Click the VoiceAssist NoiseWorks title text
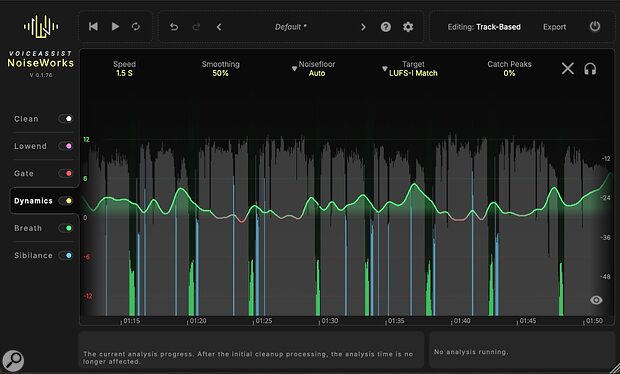 (x=41, y=59)
